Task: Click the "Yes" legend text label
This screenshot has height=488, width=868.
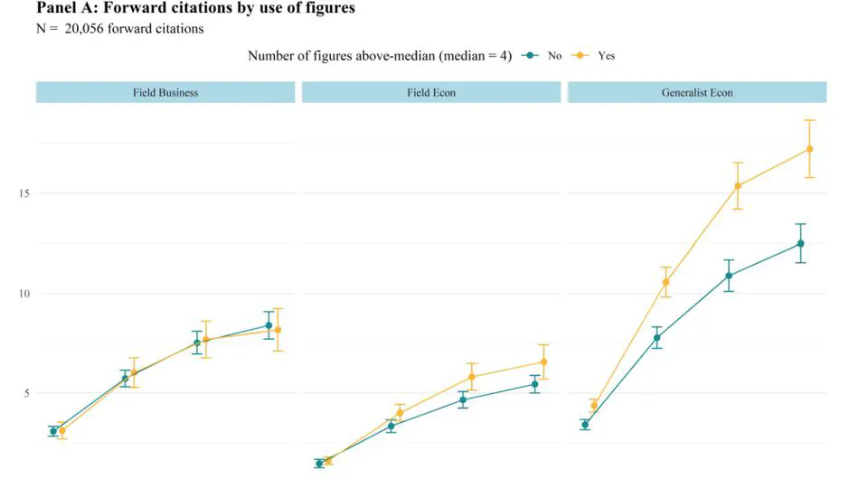Action: (x=606, y=56)
